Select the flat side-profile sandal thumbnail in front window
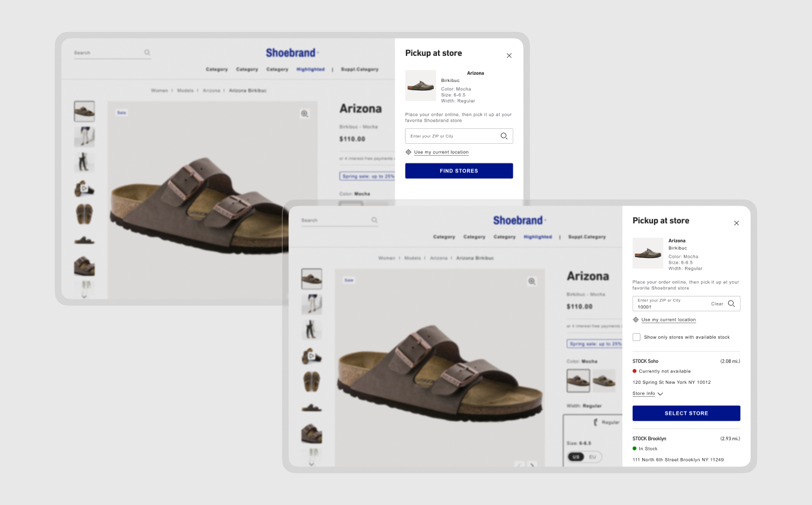Image resolution: width=812 pixels, height=505 pixels. [x=312, y=408]
